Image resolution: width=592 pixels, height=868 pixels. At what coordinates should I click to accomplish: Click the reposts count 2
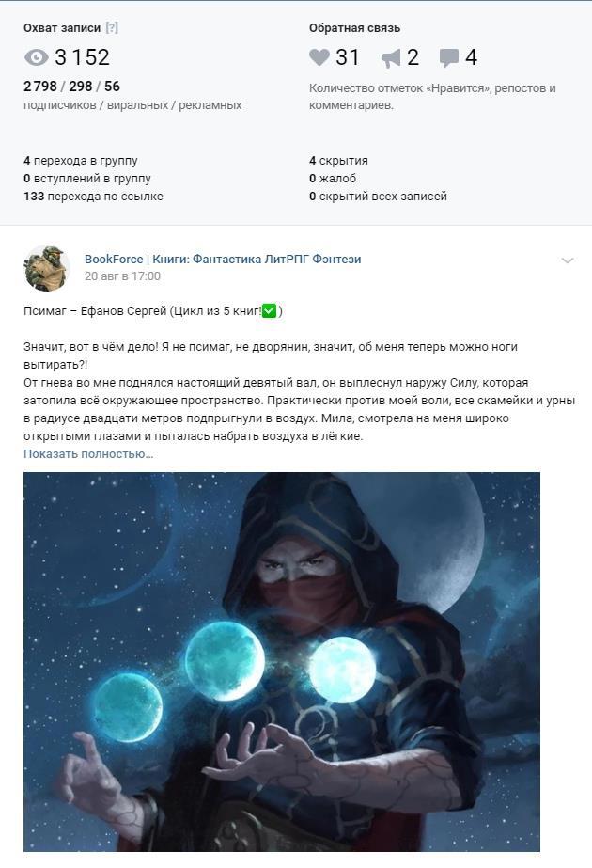[x=413, y=57]
